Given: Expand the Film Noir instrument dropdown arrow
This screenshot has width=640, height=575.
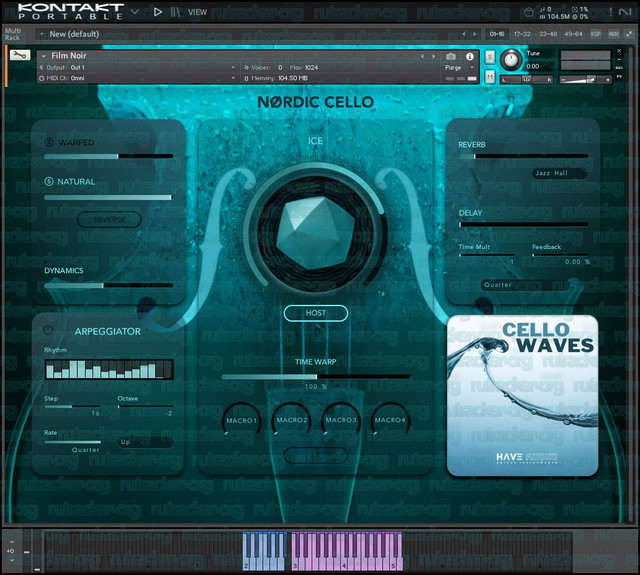Looking at the screenshot, I should coord(44,56).
